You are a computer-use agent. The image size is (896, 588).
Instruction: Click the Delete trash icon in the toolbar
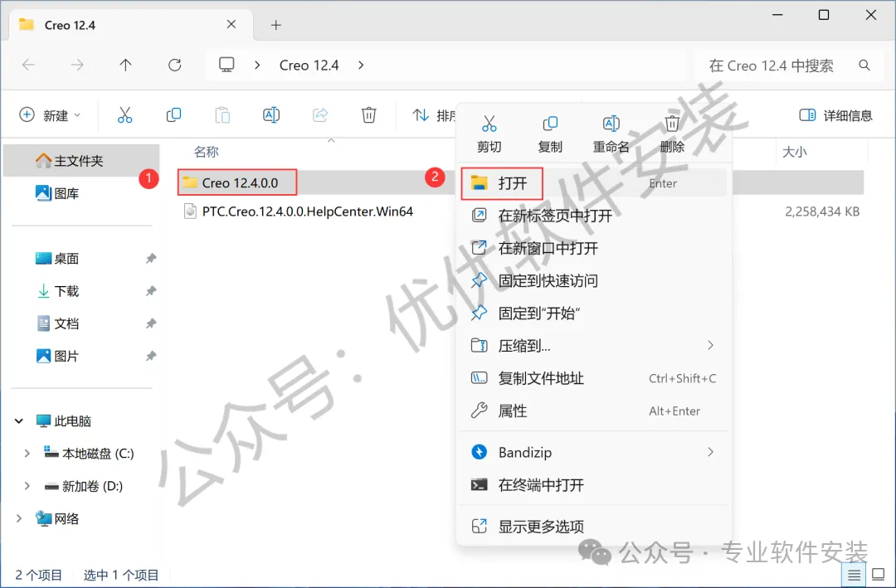coord(368,114)
